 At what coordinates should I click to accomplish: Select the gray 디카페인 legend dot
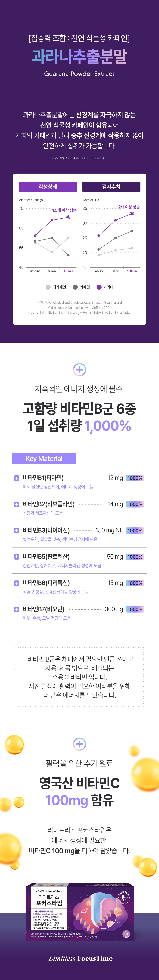(48, 287)
